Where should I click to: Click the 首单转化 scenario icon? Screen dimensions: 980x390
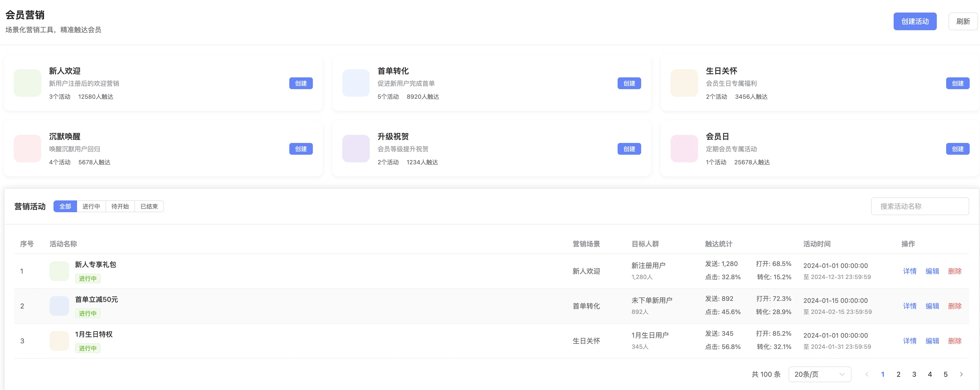355,83
